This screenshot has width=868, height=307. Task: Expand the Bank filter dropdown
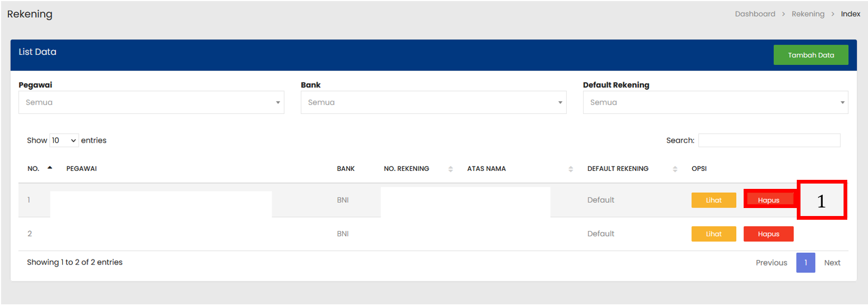pos(433,102)
